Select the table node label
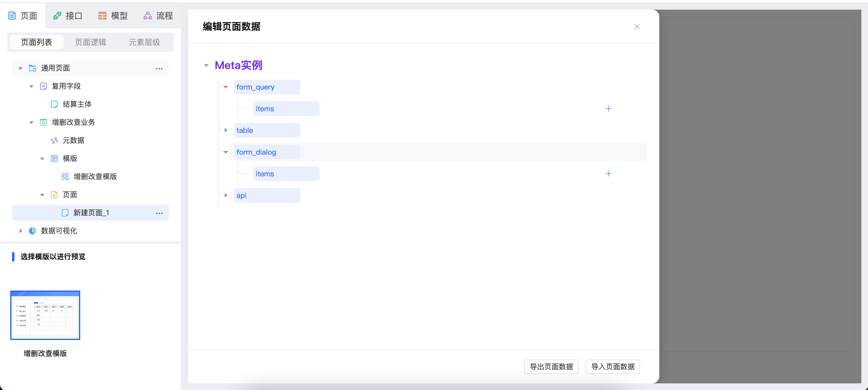This screenshot has height=390, width=868. pyautogui.click(x=267, y=130)
